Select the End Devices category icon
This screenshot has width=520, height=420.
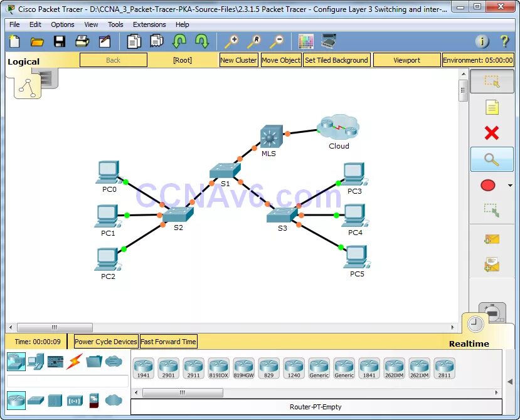[36, 361]
